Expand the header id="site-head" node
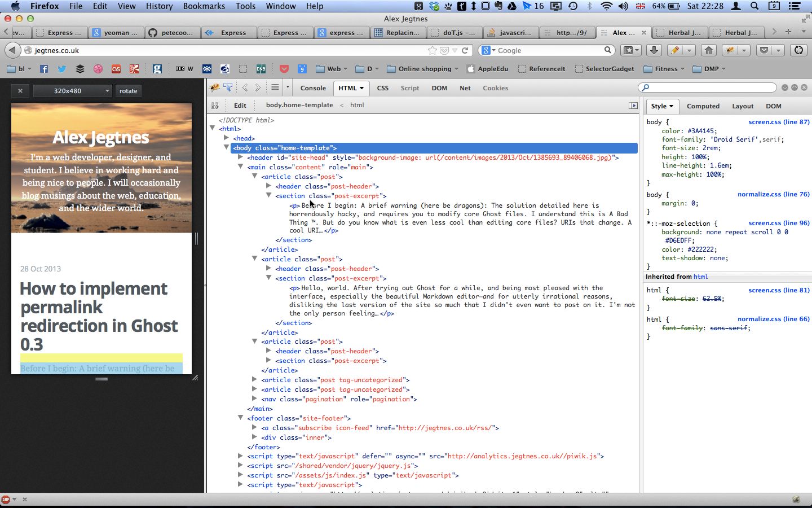Screen dimensions: 812x508 (x=241, y=157)
